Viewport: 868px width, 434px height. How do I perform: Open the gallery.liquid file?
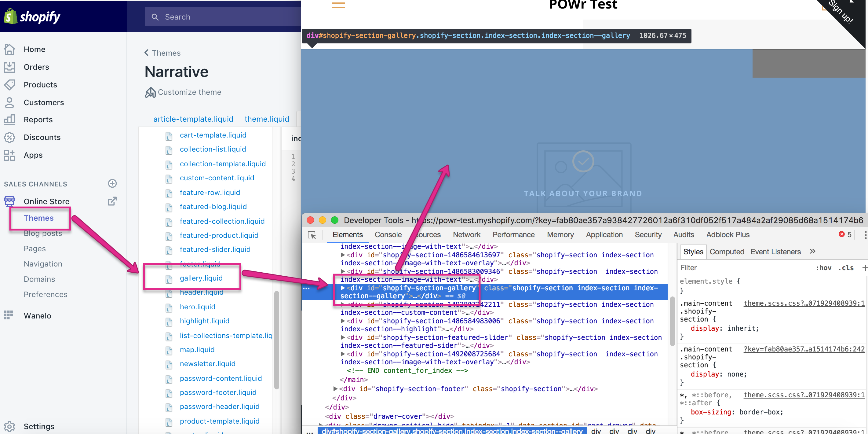(201, 278)
